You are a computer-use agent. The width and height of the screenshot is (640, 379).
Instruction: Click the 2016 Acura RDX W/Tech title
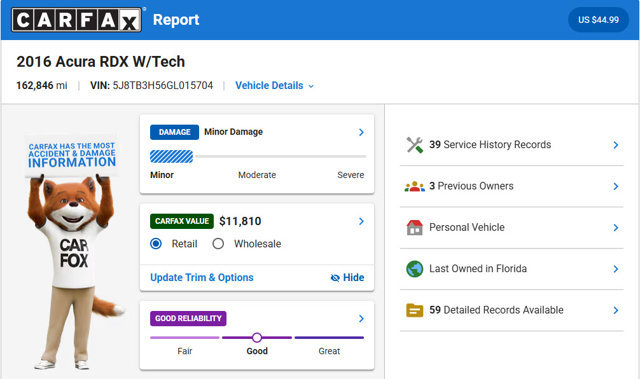(x=100, y=62)
